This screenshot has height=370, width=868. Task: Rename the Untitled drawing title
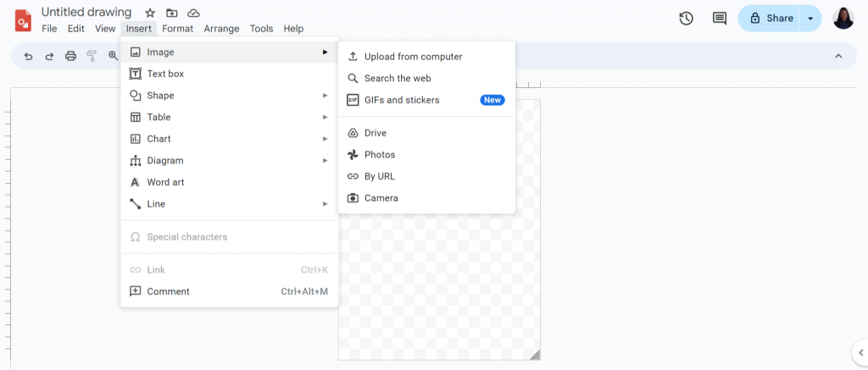(86, 12)
